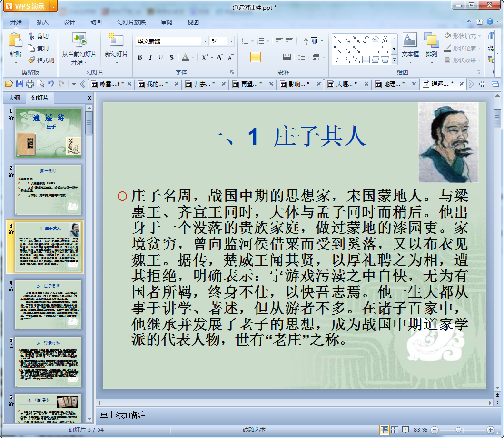504x438 pixels.
Task: Click 单击添加备注 to add notes
Action: click(123, 416)
